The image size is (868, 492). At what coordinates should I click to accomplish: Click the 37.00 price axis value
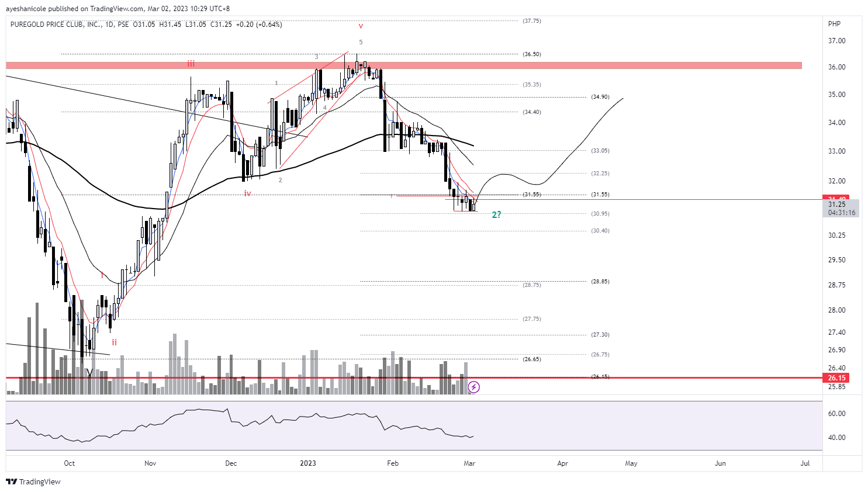(x=837, y=41)
